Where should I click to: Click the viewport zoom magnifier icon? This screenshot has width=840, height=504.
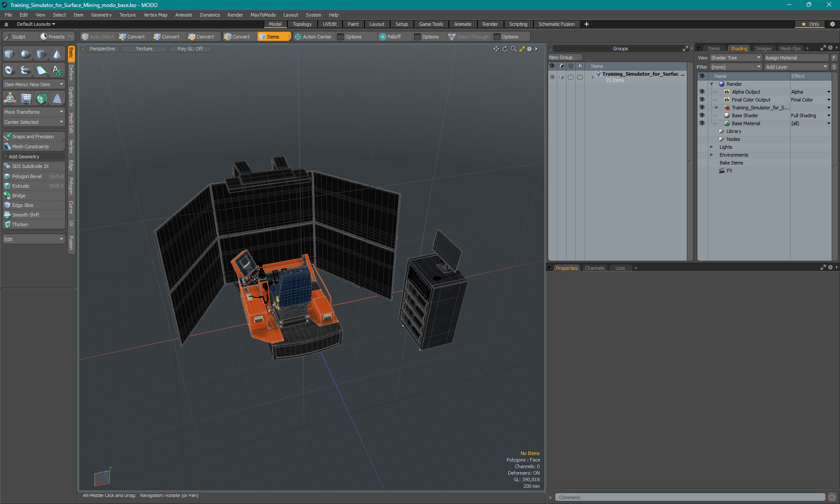(x=514, y=49)
